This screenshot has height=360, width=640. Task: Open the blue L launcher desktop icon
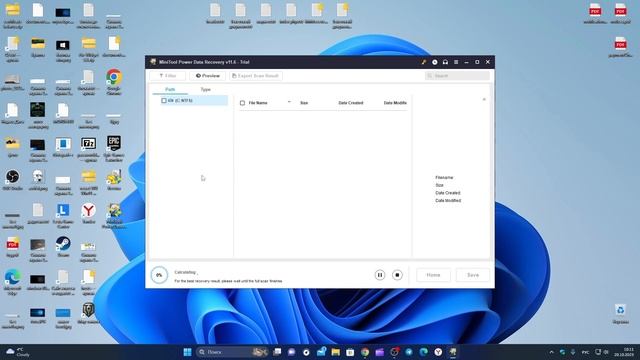pyautogui.click(x=63, y=216)
